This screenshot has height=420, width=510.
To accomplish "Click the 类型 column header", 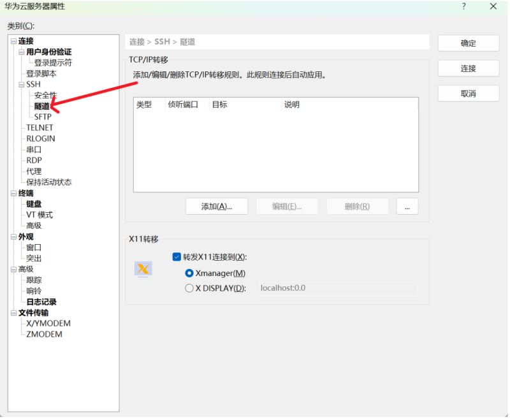I will pos(144,105).
